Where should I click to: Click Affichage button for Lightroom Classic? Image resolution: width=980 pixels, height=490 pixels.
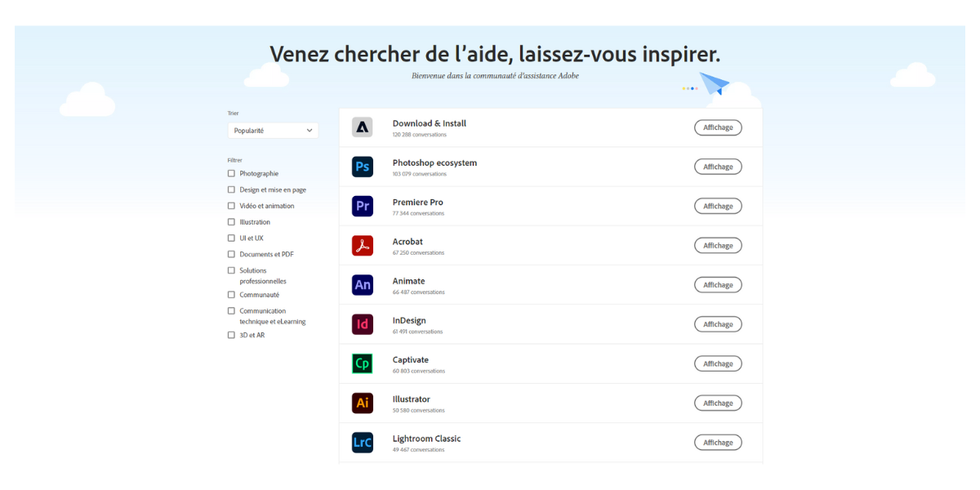[x=718, y=443]
